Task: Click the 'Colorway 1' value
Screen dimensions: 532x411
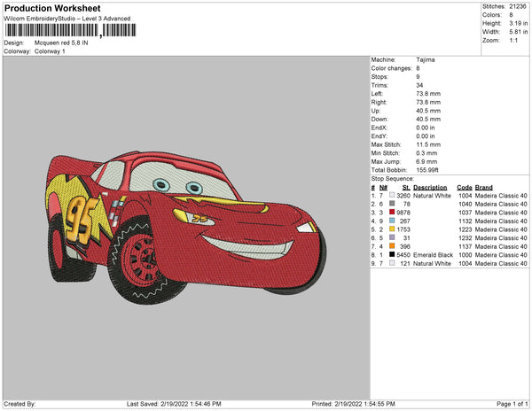Action: (50, 51)
